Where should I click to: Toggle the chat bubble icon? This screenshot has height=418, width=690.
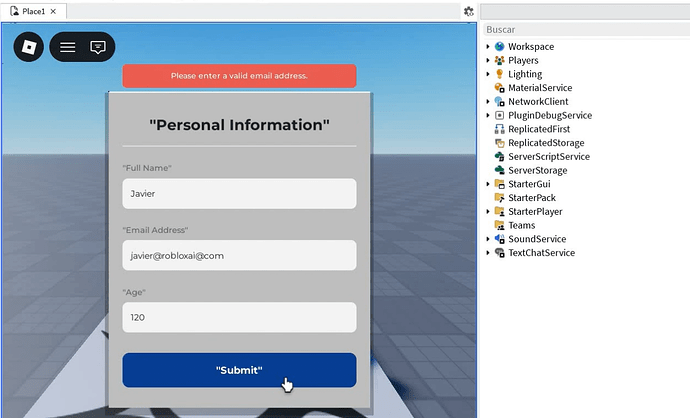[x=98, y=47]
